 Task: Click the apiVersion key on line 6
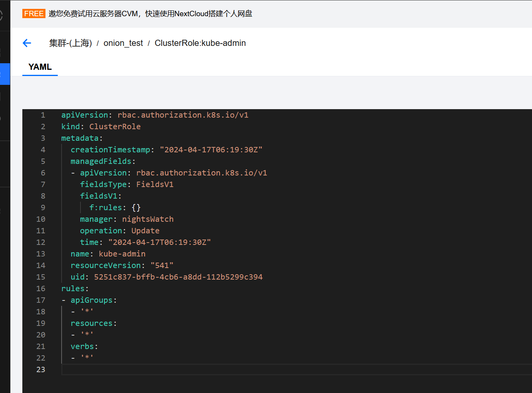tap(103, 173)
